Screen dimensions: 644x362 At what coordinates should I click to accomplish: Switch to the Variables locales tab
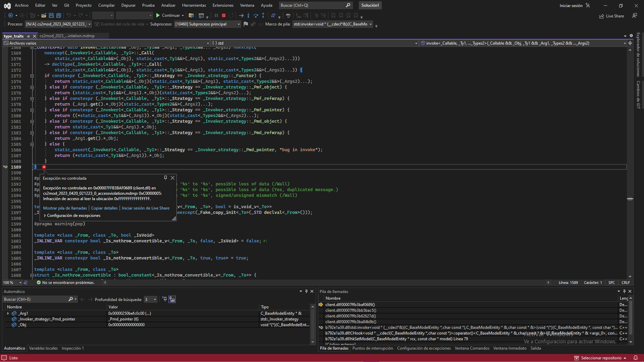pos(43,348)
